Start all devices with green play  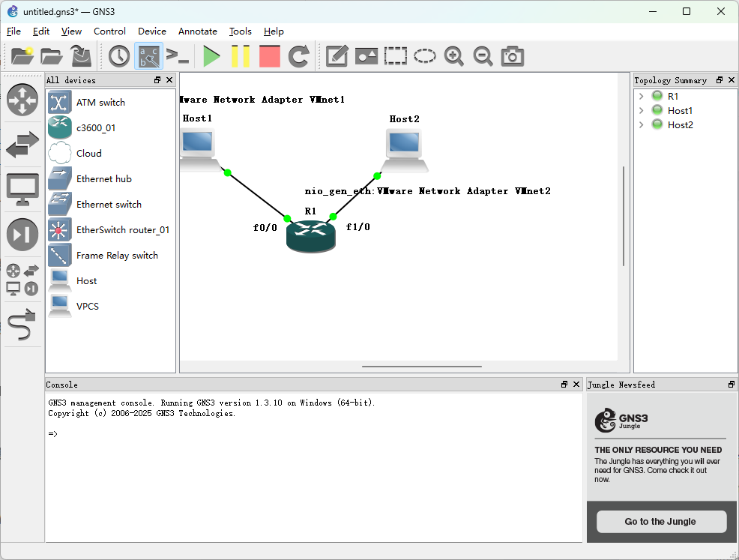211,56
